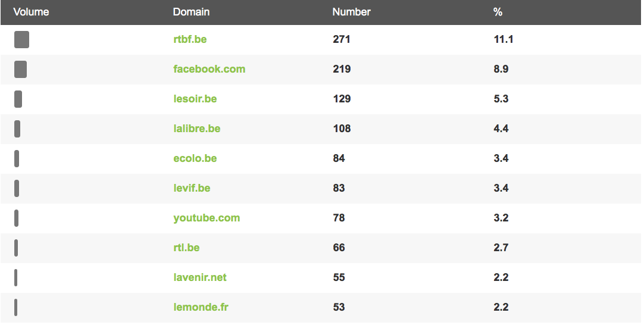The height and width of the screenshot is (325, 644).
Task: Select the rtl.be domain link
Action: tap(186, 248)
